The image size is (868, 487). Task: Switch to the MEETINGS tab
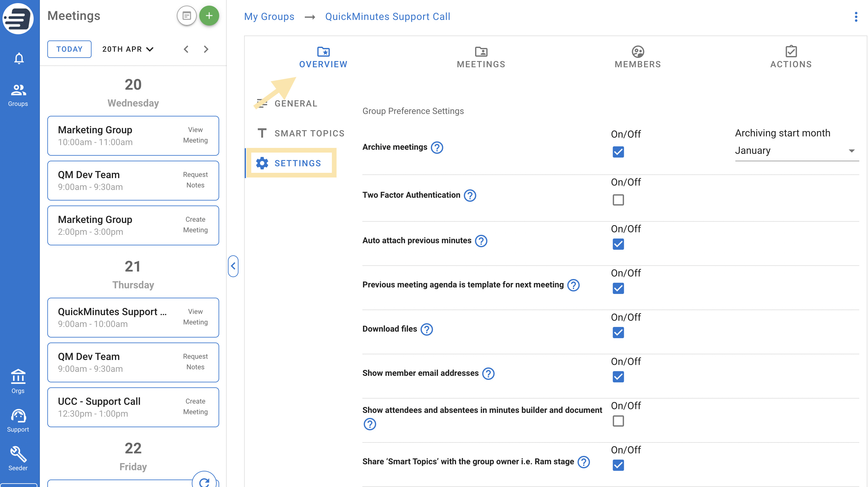coord(481,57)
